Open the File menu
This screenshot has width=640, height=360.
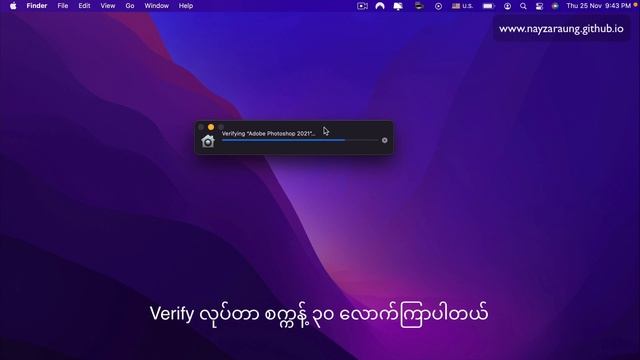tap(62, 6)
